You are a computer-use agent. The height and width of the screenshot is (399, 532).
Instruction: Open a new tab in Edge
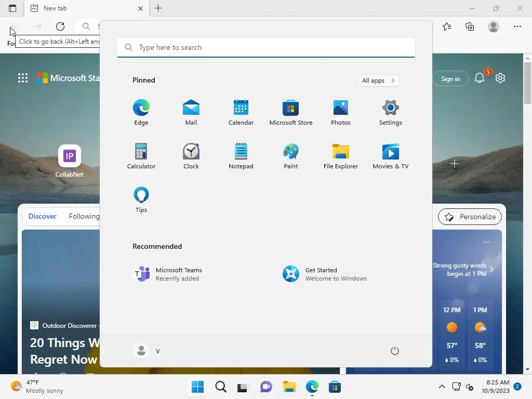click(x=158, y=8)
